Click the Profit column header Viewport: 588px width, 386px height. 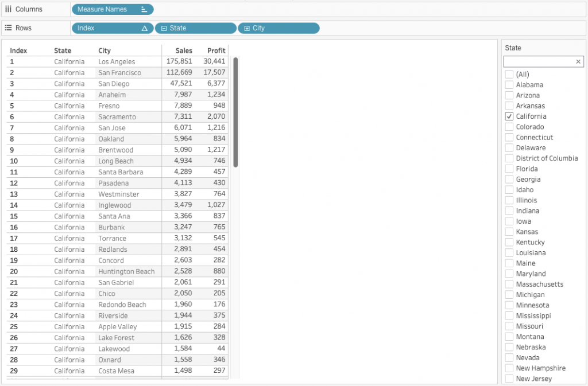tap(216, 50)
